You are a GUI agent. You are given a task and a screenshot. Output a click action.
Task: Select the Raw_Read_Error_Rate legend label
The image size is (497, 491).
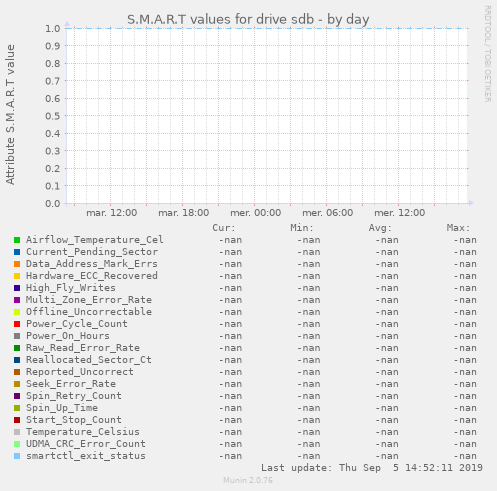[x=83, y=348]
